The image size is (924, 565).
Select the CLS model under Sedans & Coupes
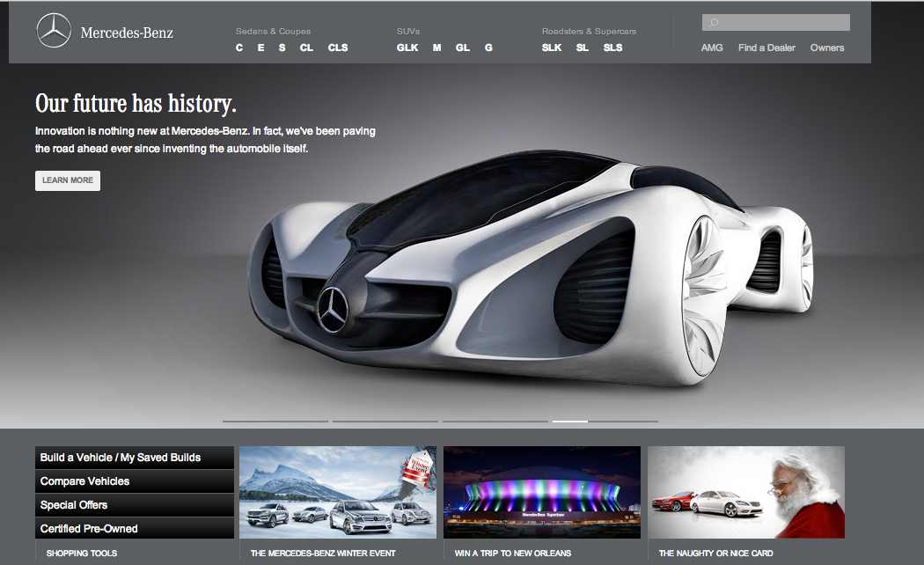tap(338, 48)
